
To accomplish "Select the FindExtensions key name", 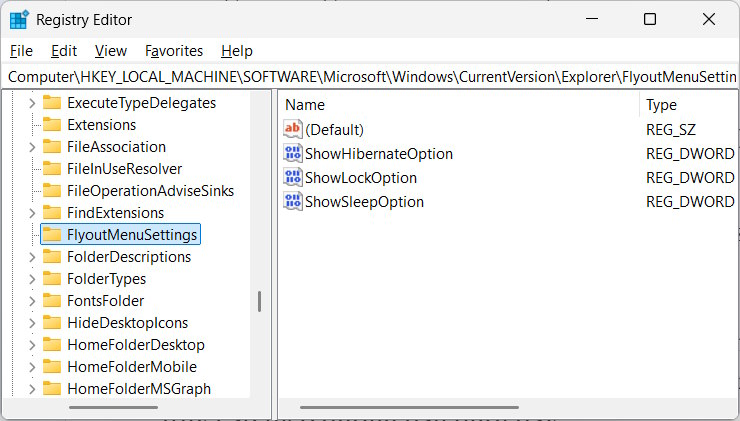I will tap(116, 213).
